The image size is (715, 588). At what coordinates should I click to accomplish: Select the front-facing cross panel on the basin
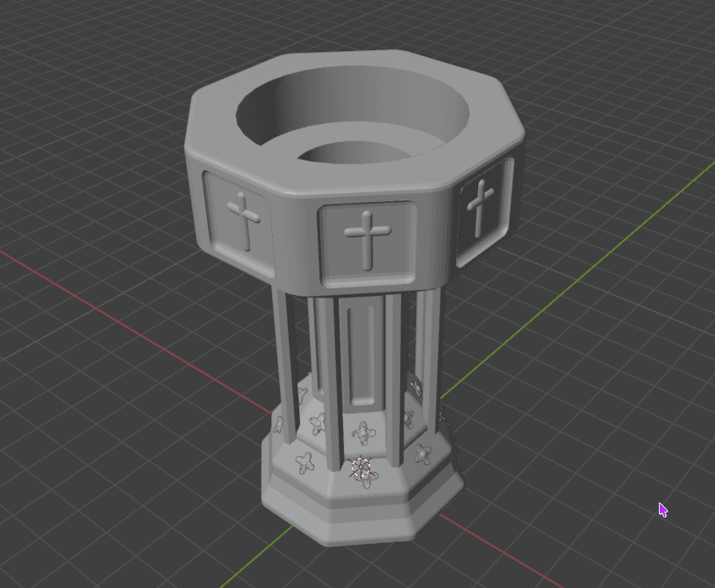point(368,243)
